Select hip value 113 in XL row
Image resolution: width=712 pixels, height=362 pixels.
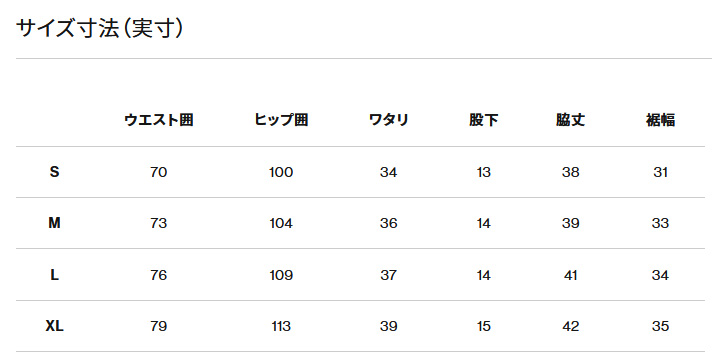tap(281, 326)
